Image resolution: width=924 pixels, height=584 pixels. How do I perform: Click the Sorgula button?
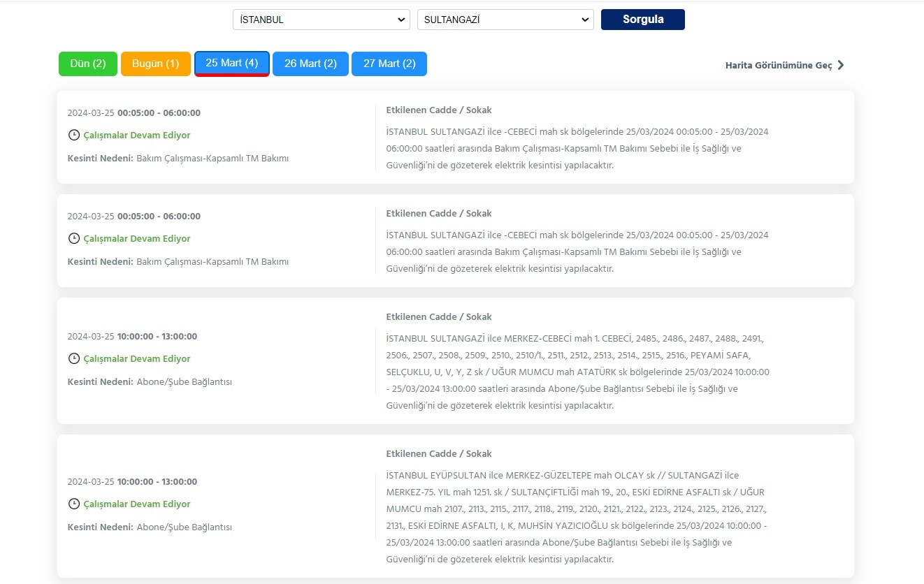pos(642,20)
